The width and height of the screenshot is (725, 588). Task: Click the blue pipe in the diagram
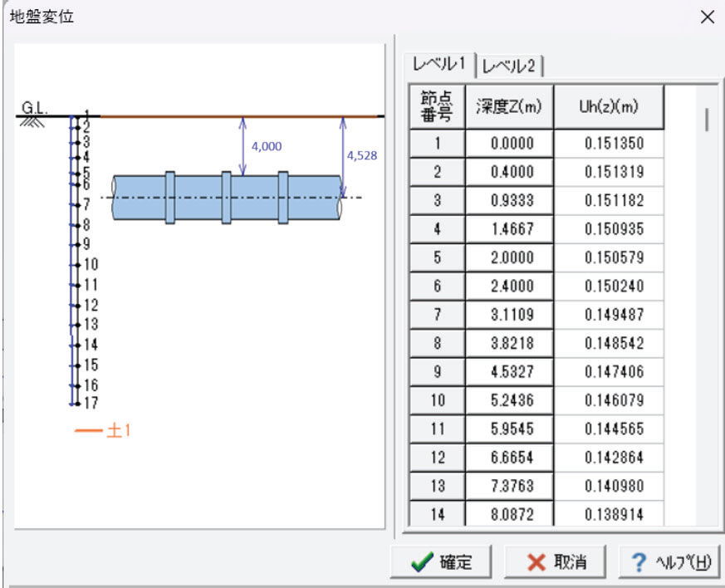[x=199, y=198]
